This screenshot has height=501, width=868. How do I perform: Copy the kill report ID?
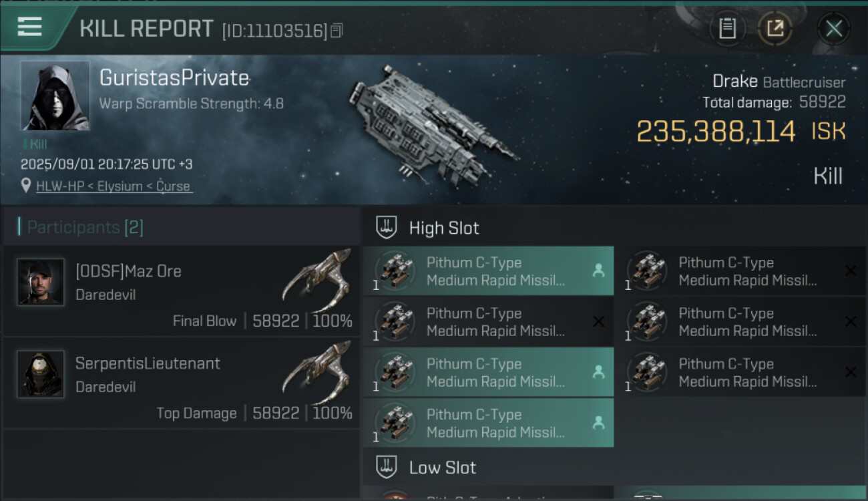pos(337,30)
